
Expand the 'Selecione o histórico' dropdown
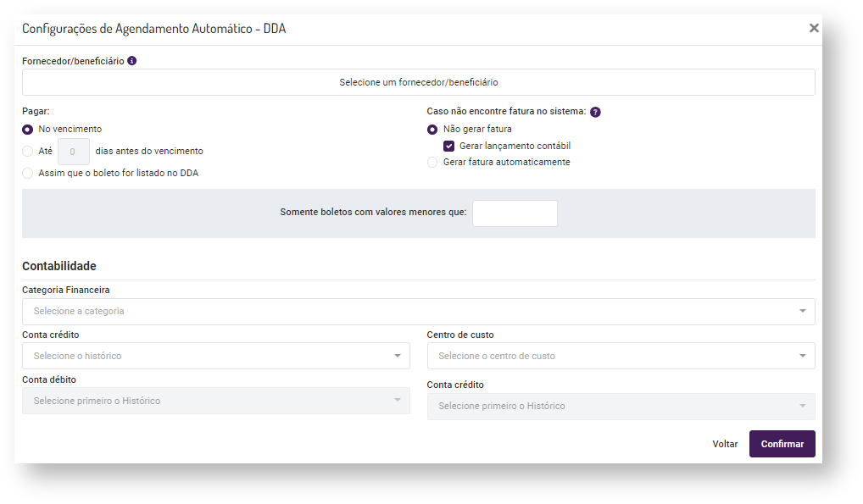click(x=215, y=356)
